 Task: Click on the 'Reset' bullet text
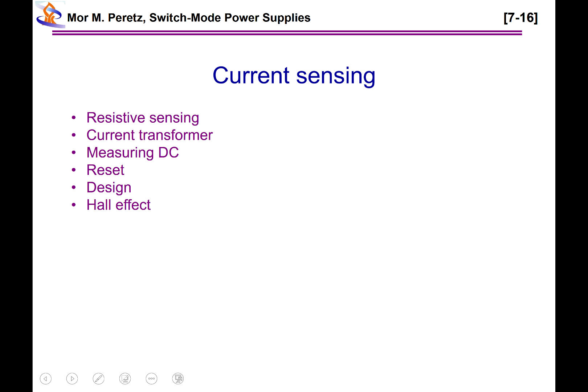point(105,170)
